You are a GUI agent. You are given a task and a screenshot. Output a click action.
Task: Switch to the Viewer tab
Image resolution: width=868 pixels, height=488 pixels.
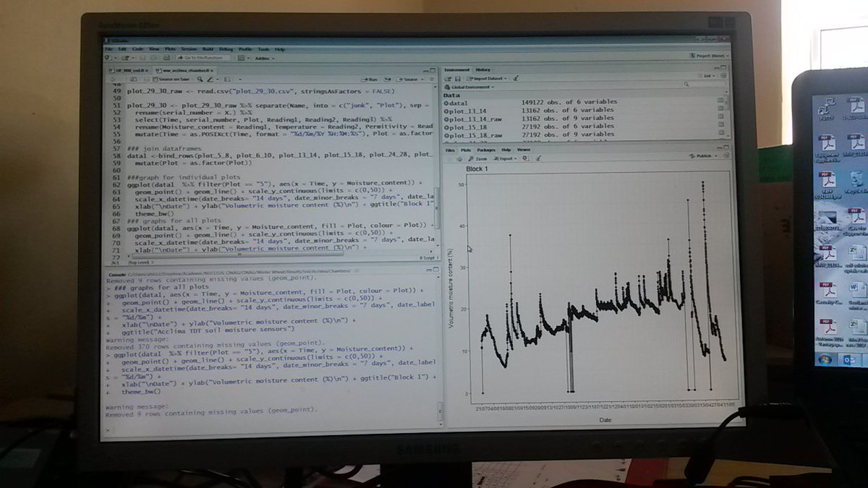(x=523, y=150)
